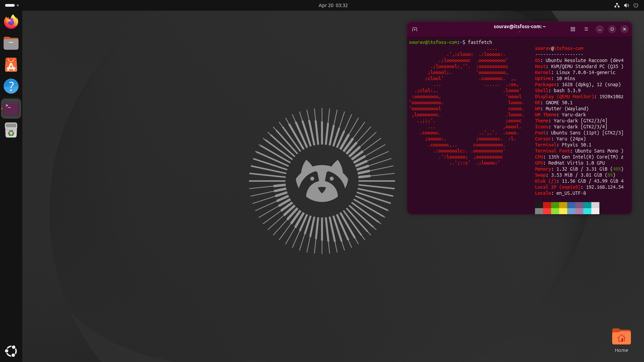Select the running Terminal app in the dock
This screenshot has width=644, height=362.
tap(11, 108)
